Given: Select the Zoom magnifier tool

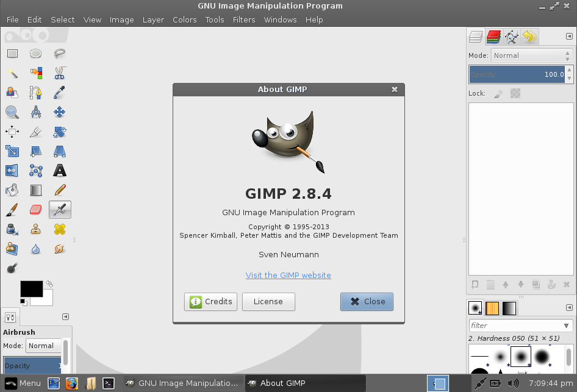Looking at the screenshot, I should (x=12, y=112).
